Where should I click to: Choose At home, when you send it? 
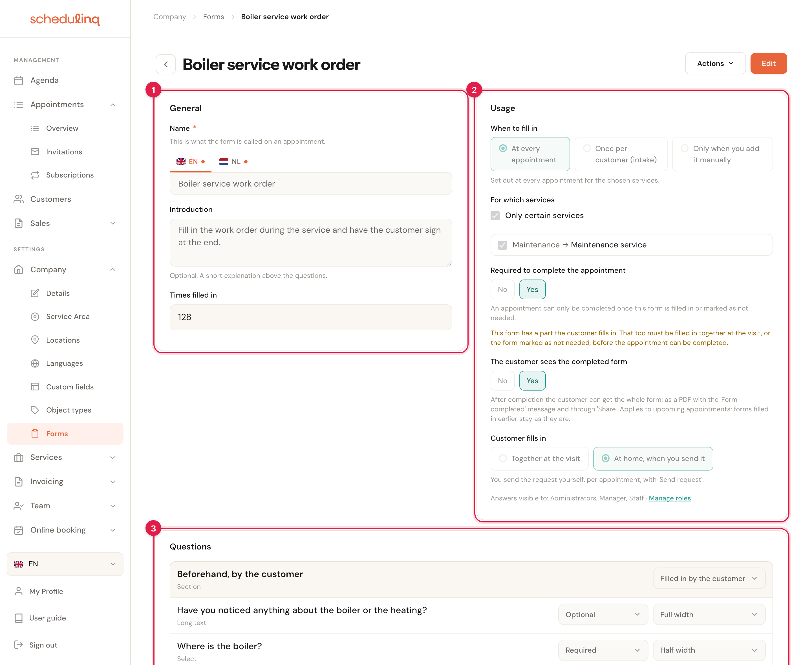[653, 458]
